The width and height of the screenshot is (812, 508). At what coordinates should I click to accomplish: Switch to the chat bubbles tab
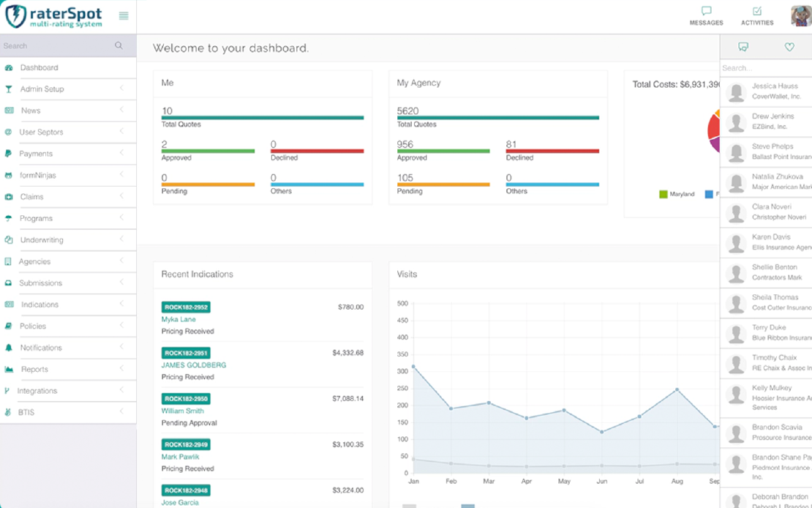point(743,47)
